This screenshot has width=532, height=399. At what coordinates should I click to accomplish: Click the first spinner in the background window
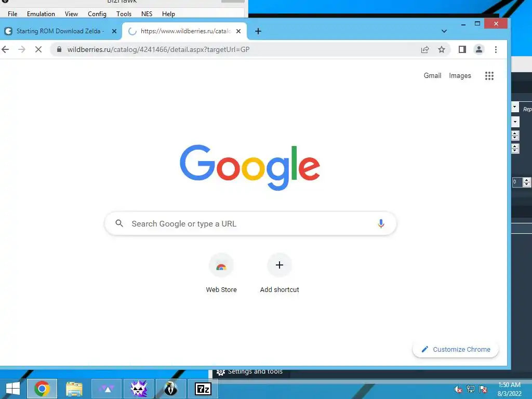click(x=515, y=136)
